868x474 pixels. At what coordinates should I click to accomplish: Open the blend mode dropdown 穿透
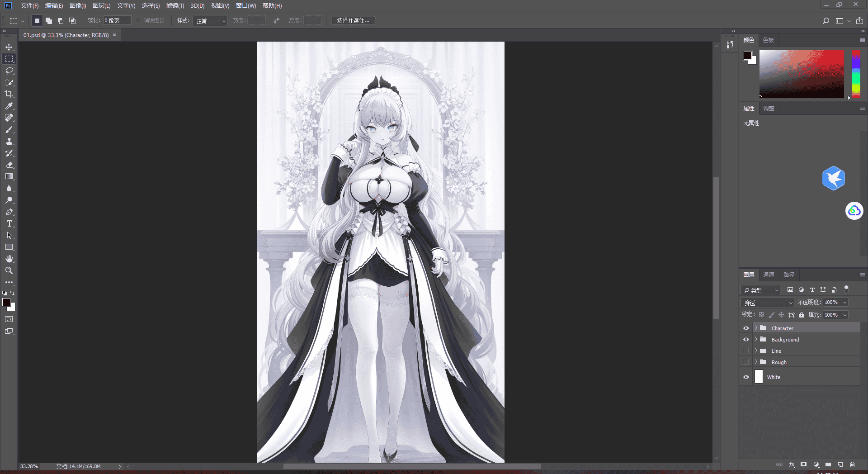click(768, 303)
